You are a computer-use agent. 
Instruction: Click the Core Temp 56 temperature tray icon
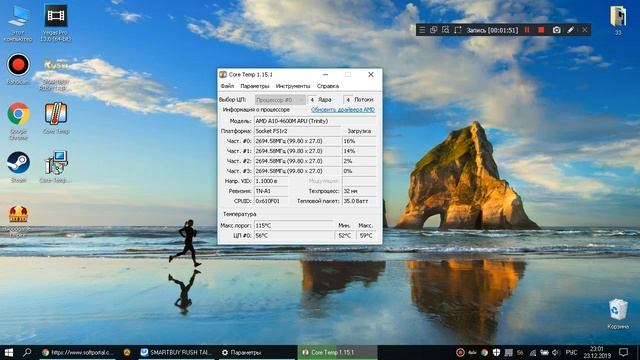(x=520, y=352)
